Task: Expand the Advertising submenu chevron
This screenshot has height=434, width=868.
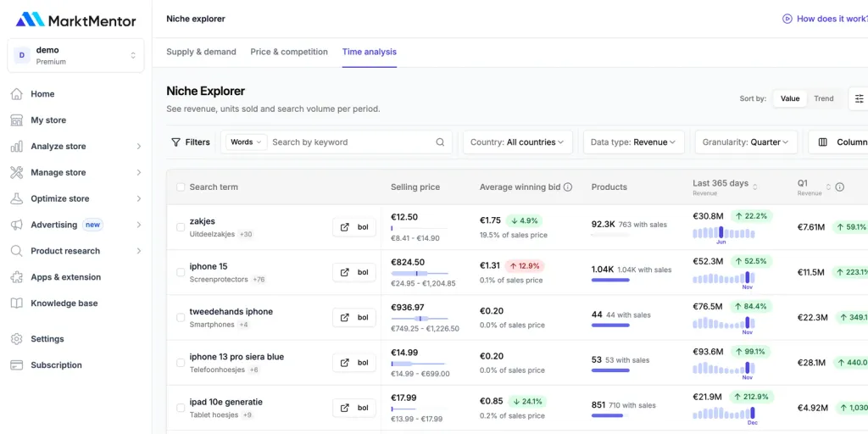Action: [138, 225]
